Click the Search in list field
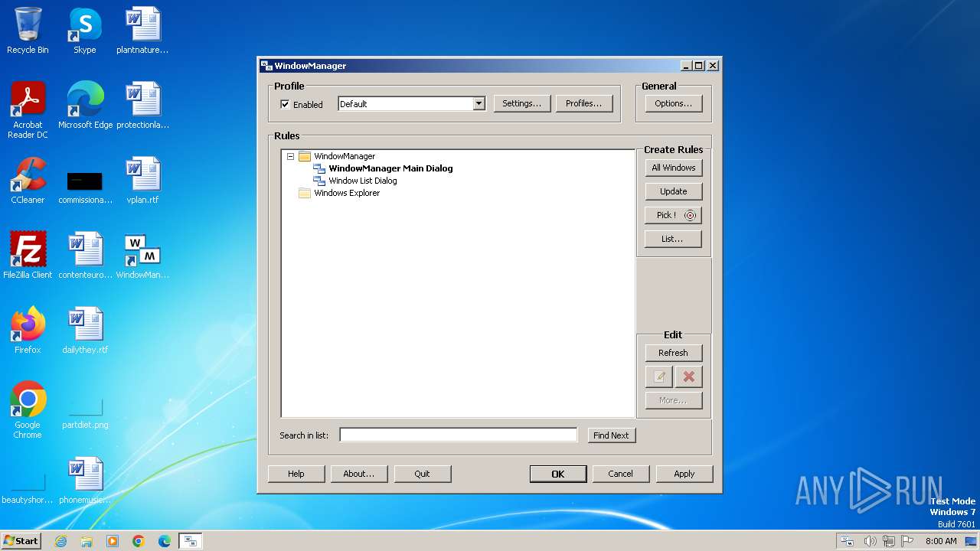Image resolution: width=980 pixels, height=551 pixels. click(x=458, y=435)
